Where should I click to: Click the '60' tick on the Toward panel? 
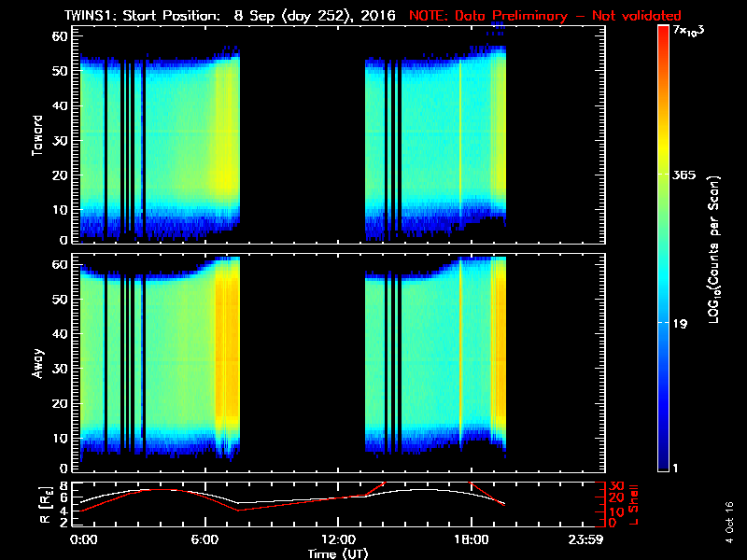[x=60, y=36]
